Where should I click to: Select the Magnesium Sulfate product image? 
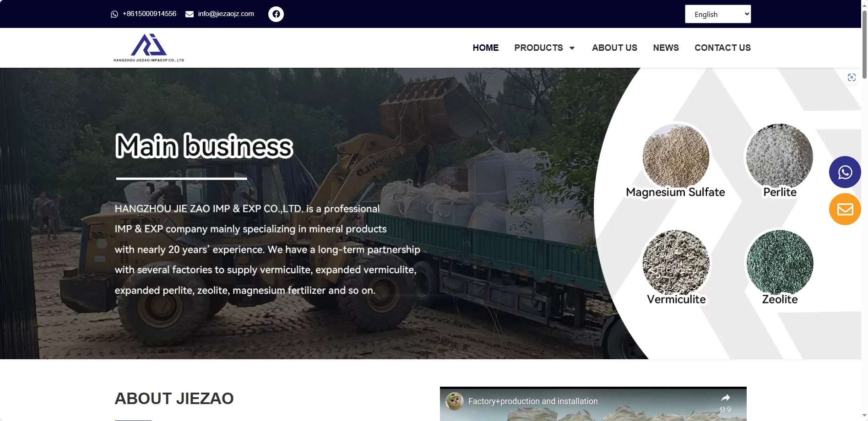(x=676, y=156)
